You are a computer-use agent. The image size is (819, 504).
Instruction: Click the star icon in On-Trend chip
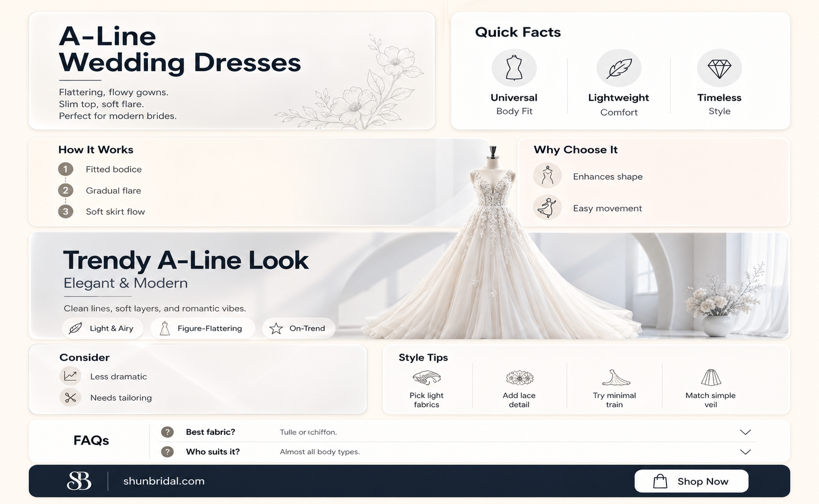click(x=276, y=328)
